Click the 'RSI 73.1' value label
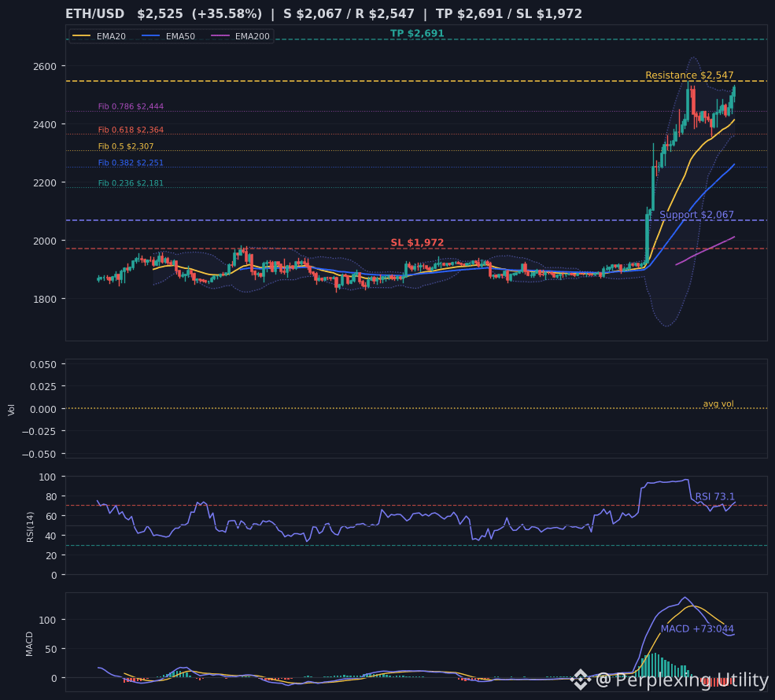Viewport: 775px width, 700px height. click(714, 496)
